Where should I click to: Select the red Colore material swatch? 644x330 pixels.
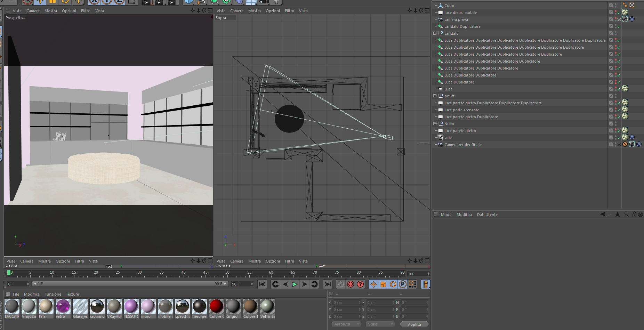pyautogui.click(x=216, y=306)
